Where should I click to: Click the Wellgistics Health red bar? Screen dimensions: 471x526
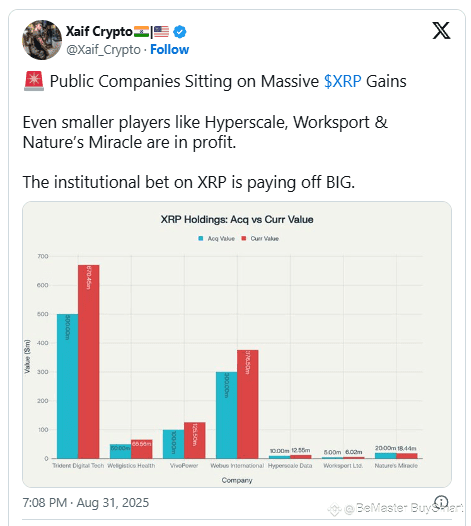tap(142, 449)
